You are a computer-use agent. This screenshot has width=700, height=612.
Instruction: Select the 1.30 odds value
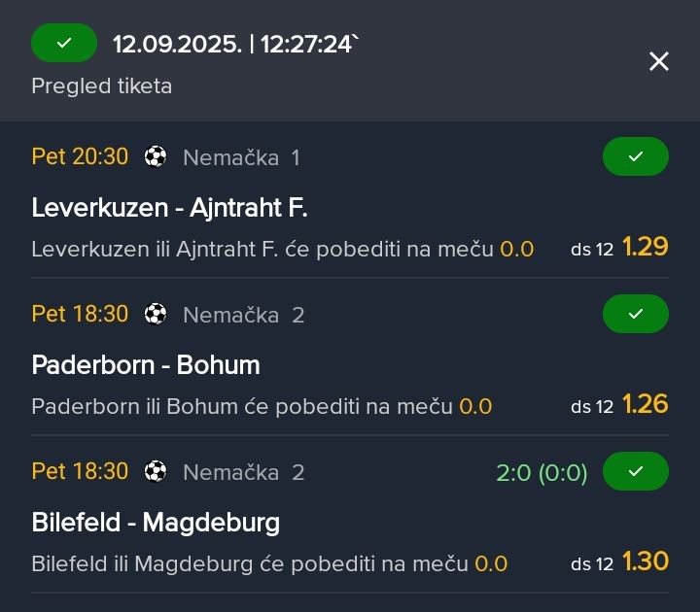(646, 561)
